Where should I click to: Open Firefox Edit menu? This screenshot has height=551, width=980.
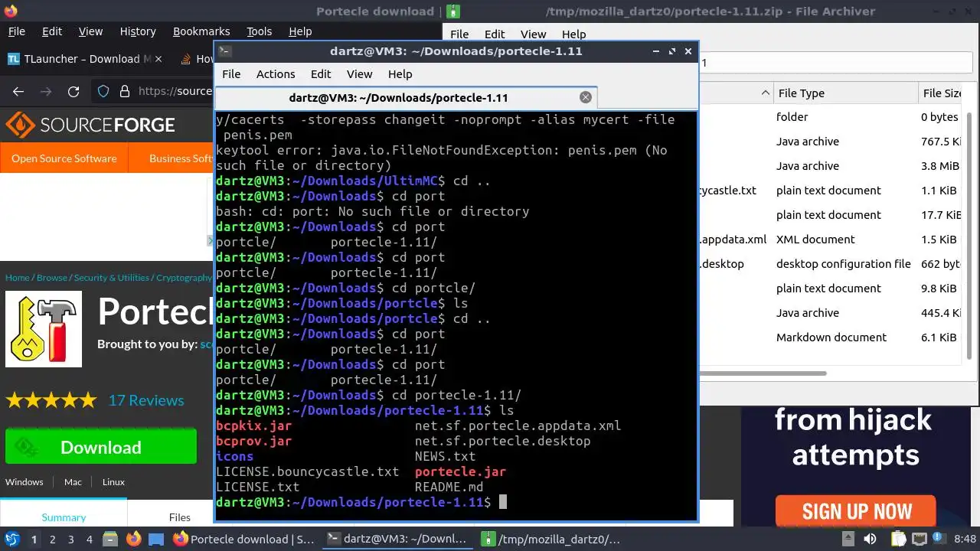pos(52,31)
